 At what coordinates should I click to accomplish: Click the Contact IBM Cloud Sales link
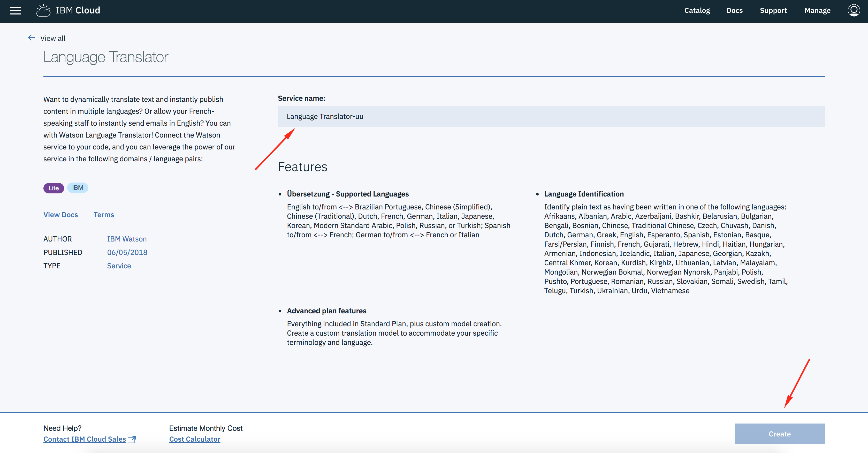point(85,439)
